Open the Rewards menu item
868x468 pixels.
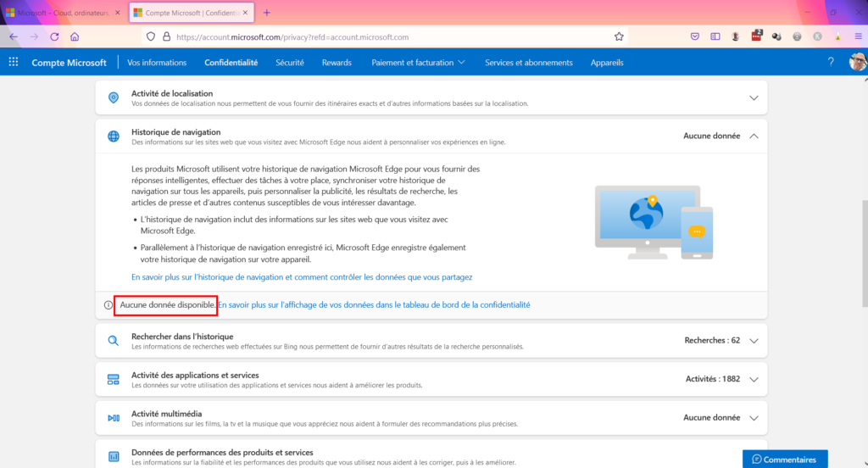click(x=337, y=63)
